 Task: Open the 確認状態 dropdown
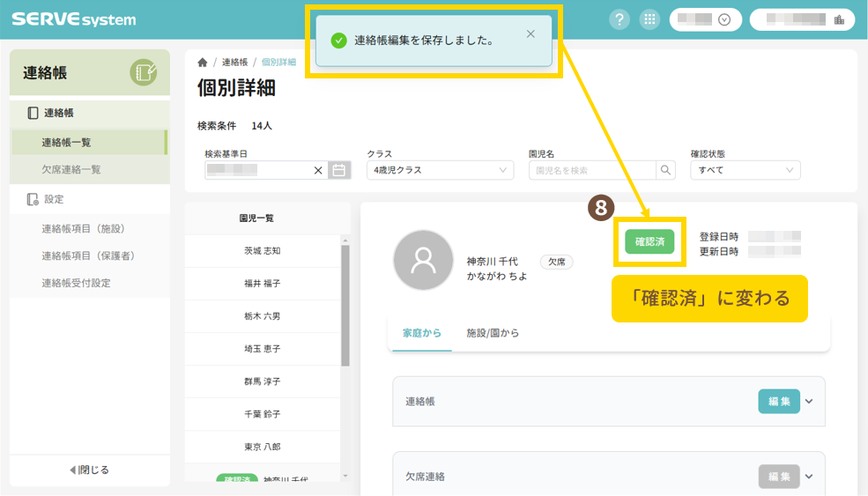coord(745,170)
